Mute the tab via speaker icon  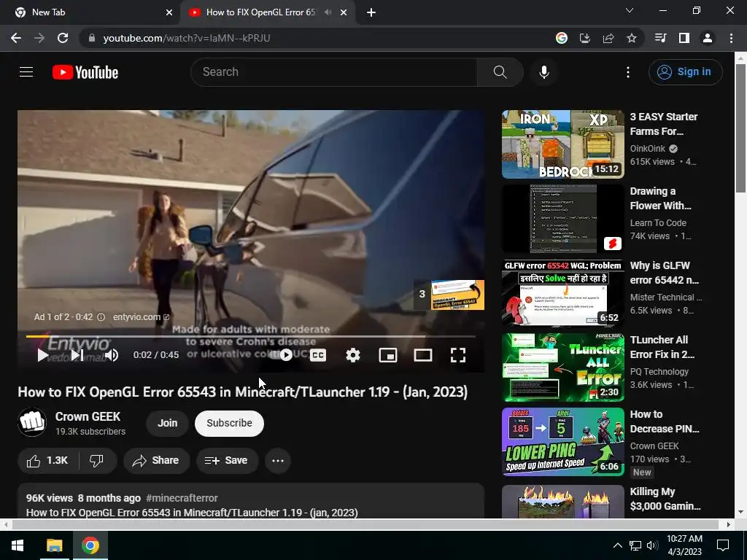[x=328, y=12]
